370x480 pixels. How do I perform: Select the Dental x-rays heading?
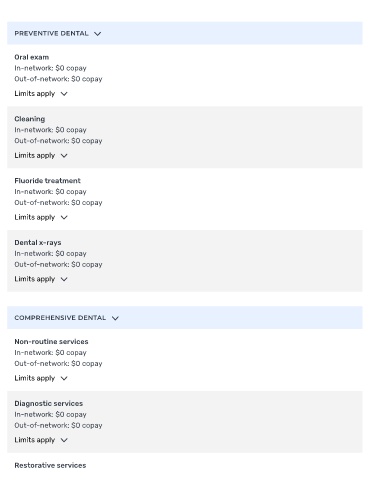tap(38, 243)
